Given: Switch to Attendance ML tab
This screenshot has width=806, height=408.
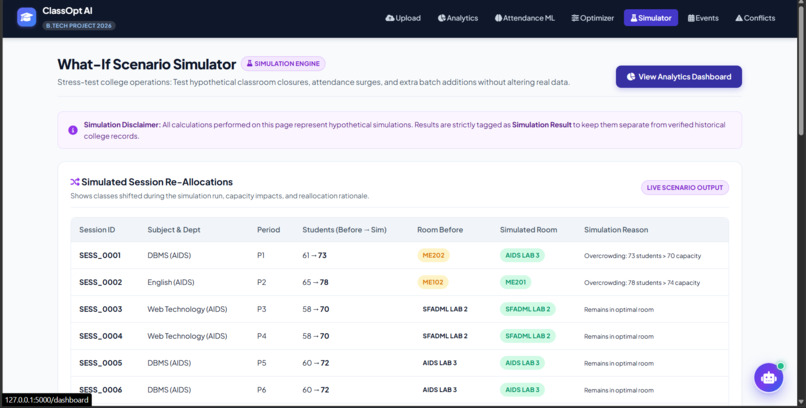Looking at the screenshot, I should pos(525,18).
